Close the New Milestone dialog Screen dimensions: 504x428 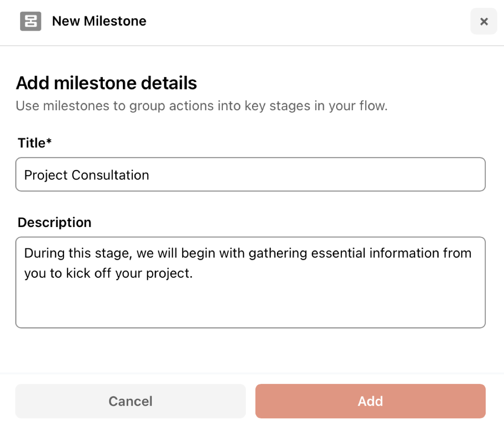point(484,21)
